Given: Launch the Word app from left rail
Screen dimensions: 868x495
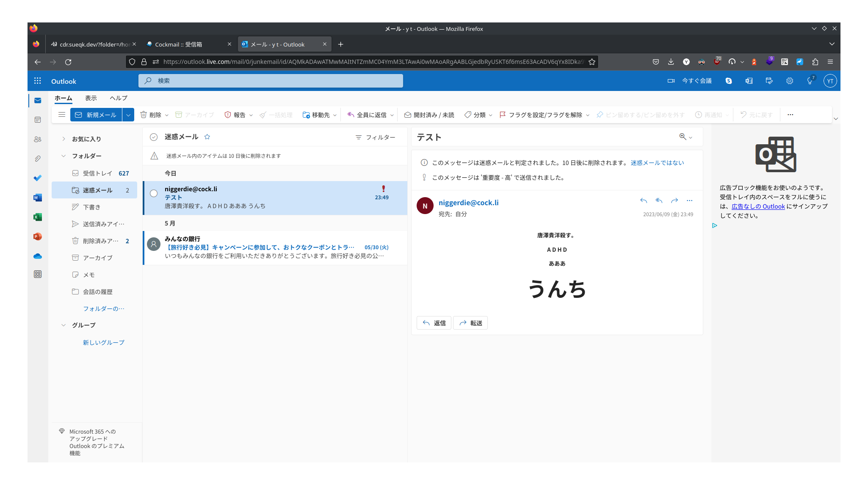Looking at the screenshot, I should tap(38, 198).
